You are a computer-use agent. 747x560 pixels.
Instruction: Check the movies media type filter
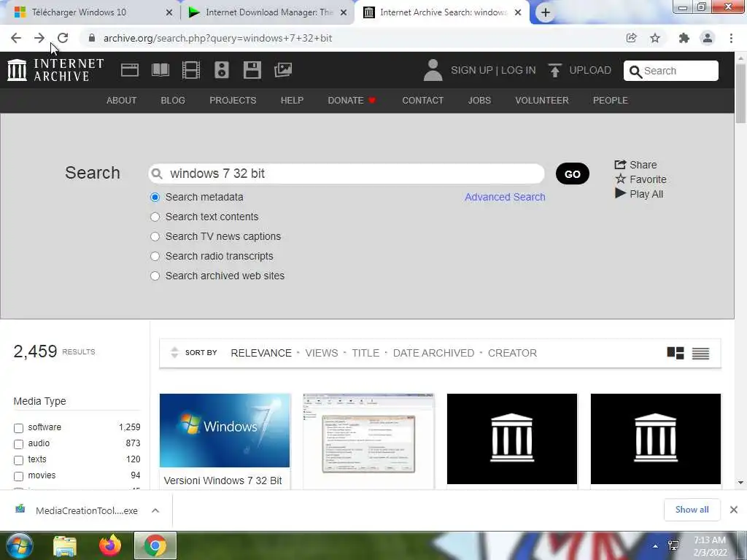coord(18,476)
